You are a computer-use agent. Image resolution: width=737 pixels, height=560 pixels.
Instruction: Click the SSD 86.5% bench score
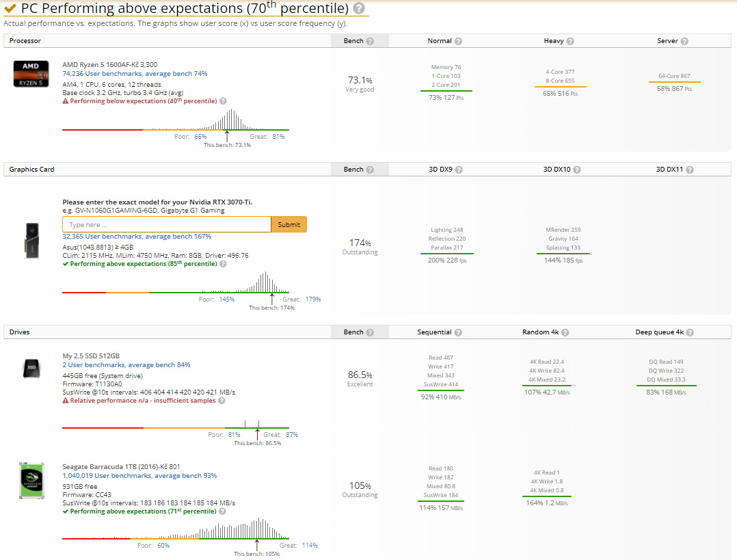(360, 375)
